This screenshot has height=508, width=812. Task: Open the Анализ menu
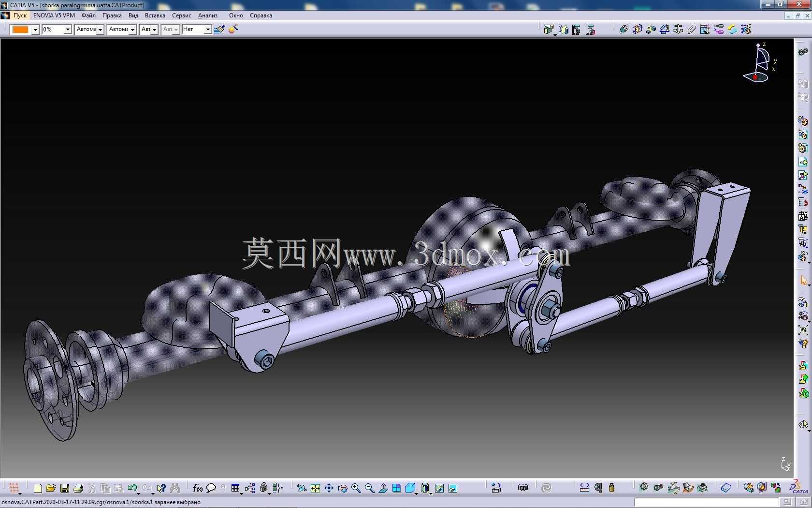(207, 15)
